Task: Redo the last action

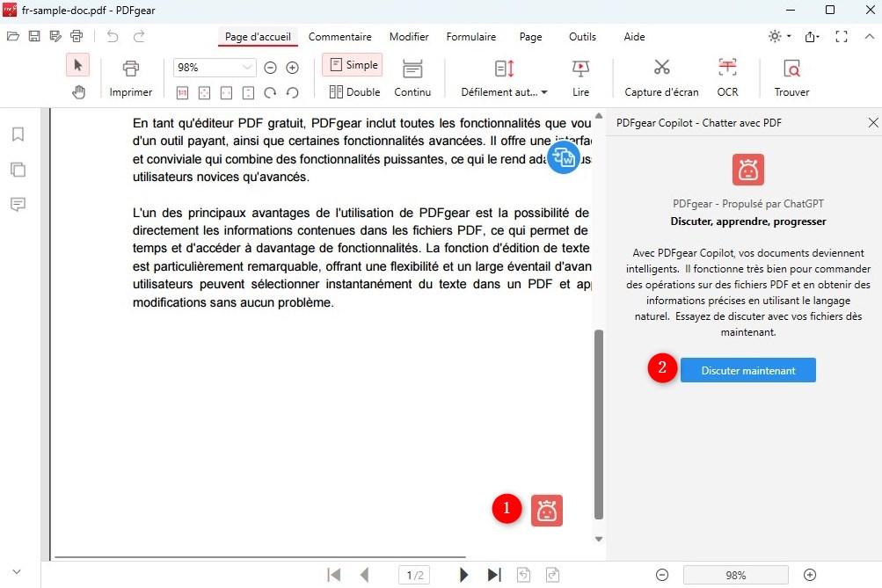Action: coord(139,37)
